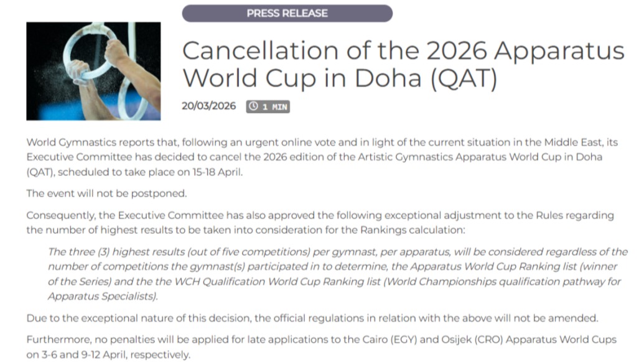Click the '15-18 April' scheduled dates text
The width and height of the screenshot is (644, 362).
pos(217,172)
